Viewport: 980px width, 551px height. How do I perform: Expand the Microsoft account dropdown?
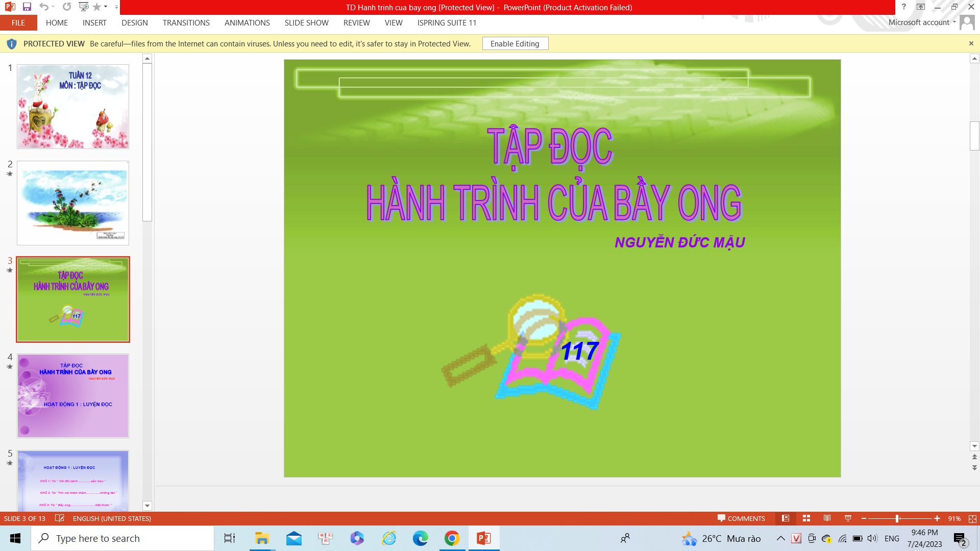coord(954,22)
